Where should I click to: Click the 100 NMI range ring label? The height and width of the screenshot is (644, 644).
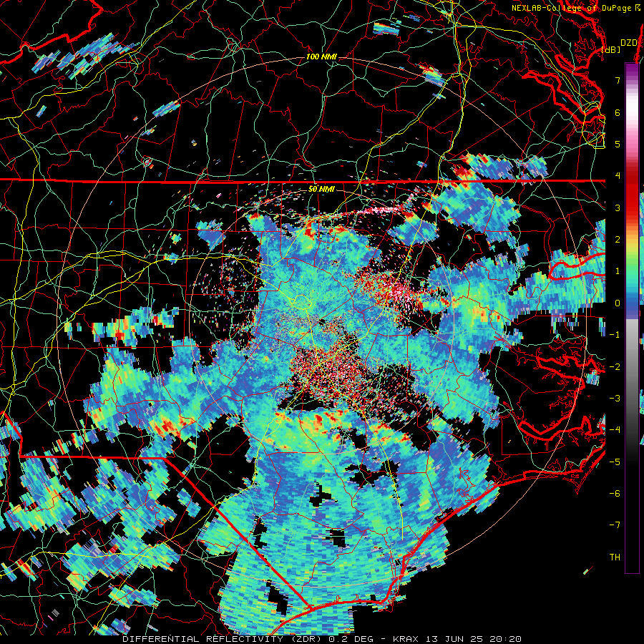321,57
